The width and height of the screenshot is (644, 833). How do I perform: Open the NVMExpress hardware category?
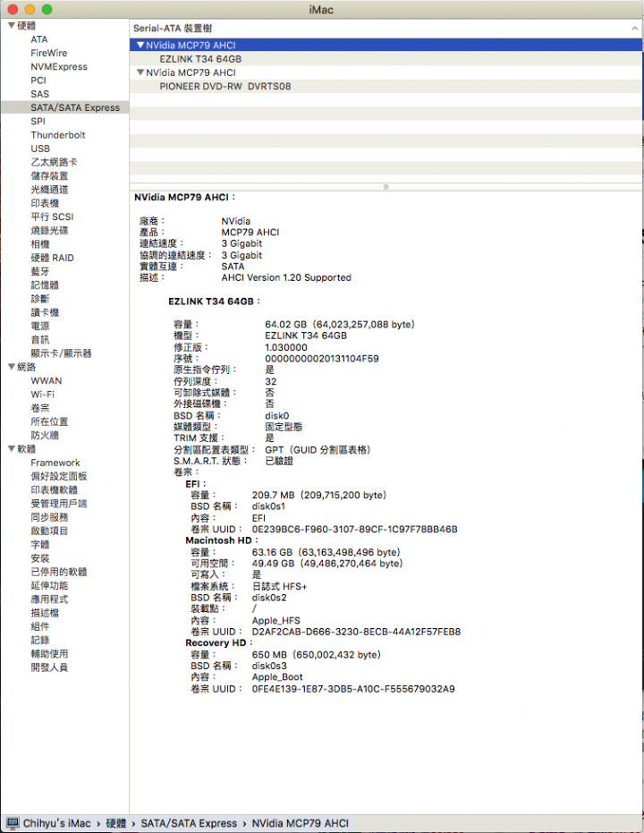pos(59,67)
